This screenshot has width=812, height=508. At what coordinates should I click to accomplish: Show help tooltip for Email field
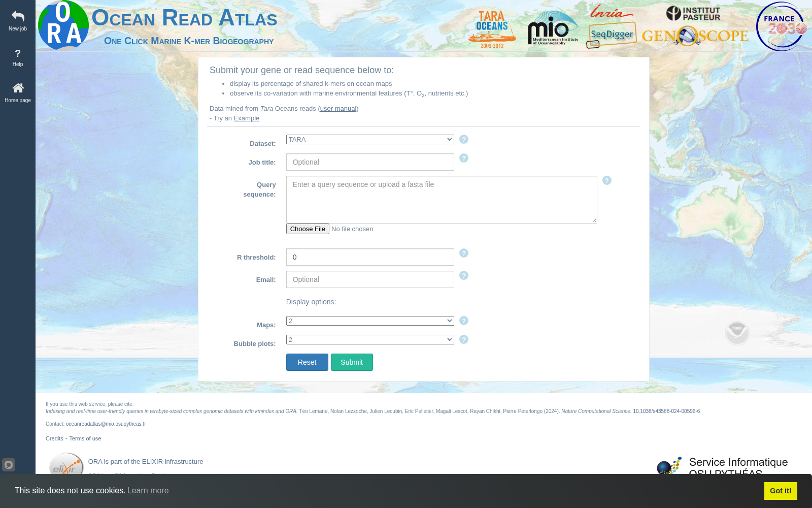pyautogui.click(x=464, y=275)
